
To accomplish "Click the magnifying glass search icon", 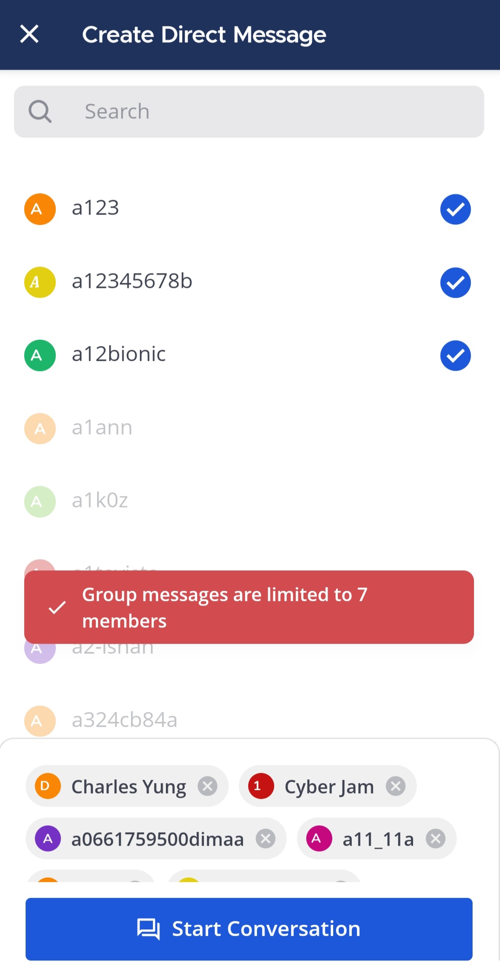I will click(40, 111).
